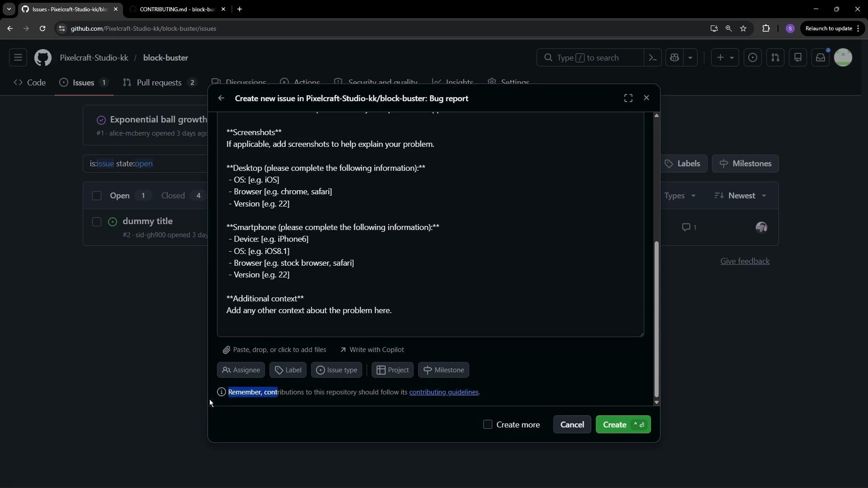Open the command palette icon
The image size is (868, 488).
[x=652, y=58]
